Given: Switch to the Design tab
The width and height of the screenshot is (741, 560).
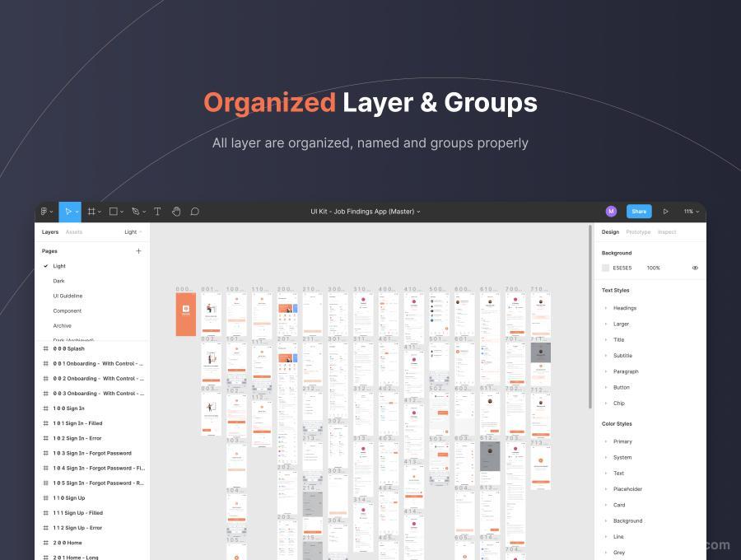Looking at the screenshot, I should [x=610, y=232].
